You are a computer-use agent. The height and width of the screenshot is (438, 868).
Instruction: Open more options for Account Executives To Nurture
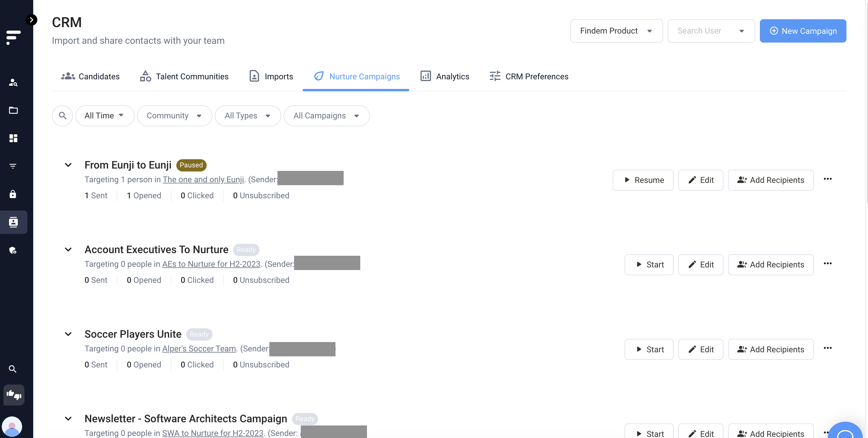[827, 264]
